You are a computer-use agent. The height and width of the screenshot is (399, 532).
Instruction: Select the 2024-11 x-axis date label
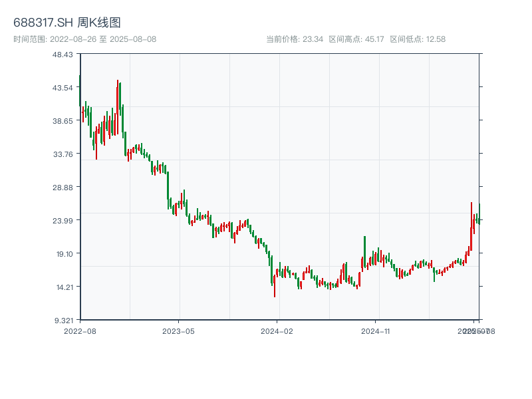376,331
